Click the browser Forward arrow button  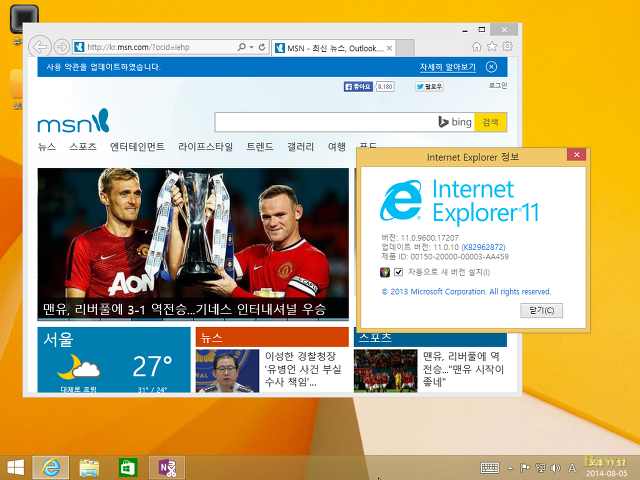[x=62, y=47]
